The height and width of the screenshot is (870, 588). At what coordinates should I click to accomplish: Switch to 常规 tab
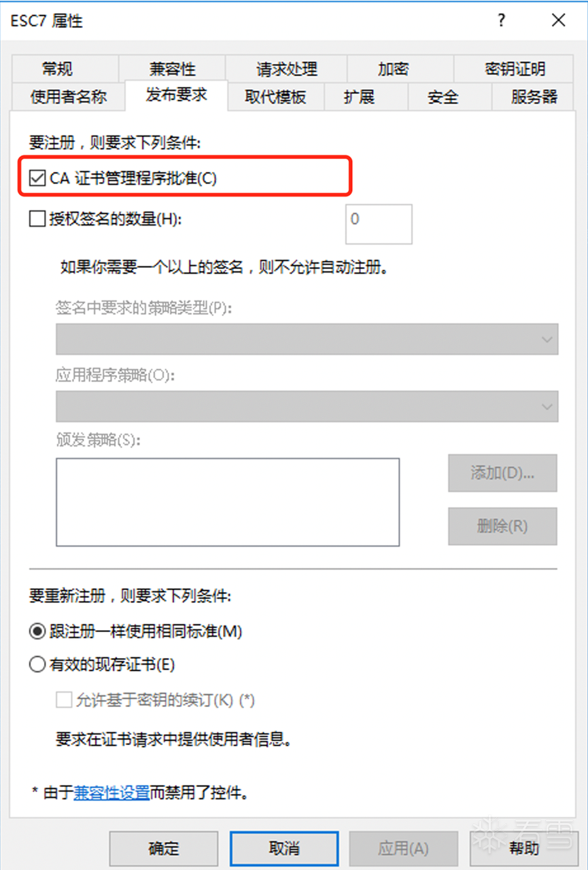(57, 69)
